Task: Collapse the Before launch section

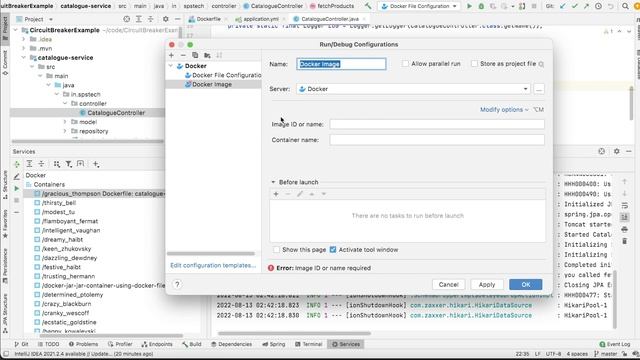Action: (x=273, y=182)
